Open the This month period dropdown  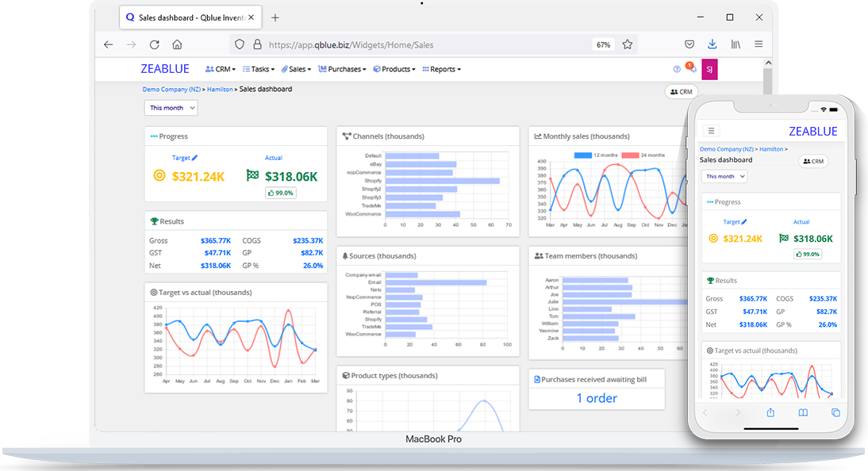pos(171,108)
